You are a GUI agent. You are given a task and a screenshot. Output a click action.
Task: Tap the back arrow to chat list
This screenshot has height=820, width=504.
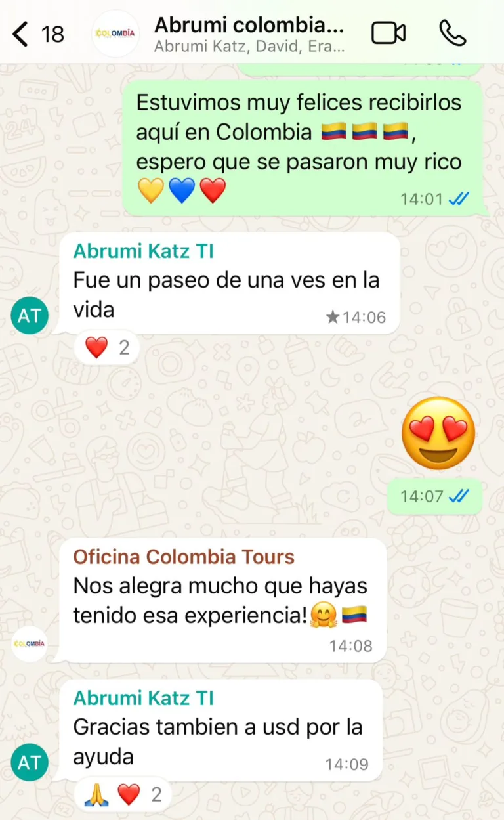pyautogui.click(x=20, y=33)
